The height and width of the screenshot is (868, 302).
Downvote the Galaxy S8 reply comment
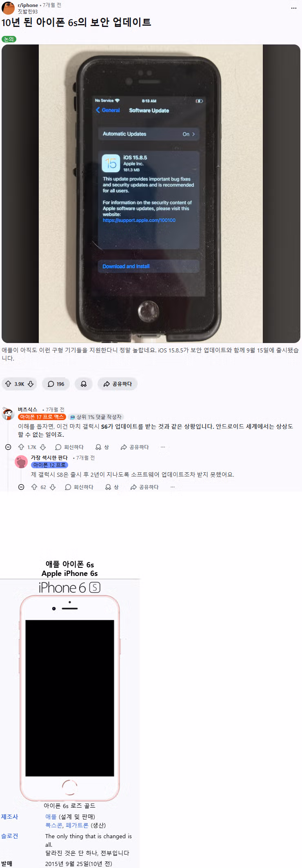pyautogui.click(x=53, y=487)
